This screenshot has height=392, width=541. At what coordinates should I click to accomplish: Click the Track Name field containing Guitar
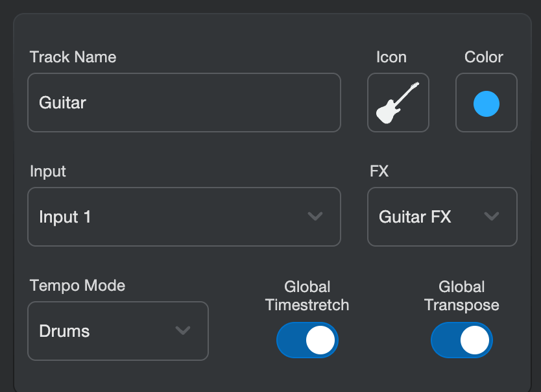tap(184, 103)
